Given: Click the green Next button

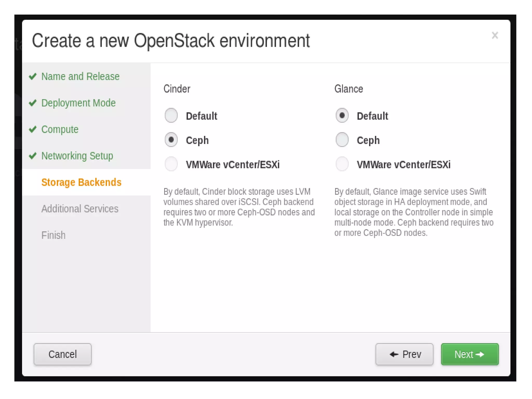Looking at the screenshot, I should (470, 354).
